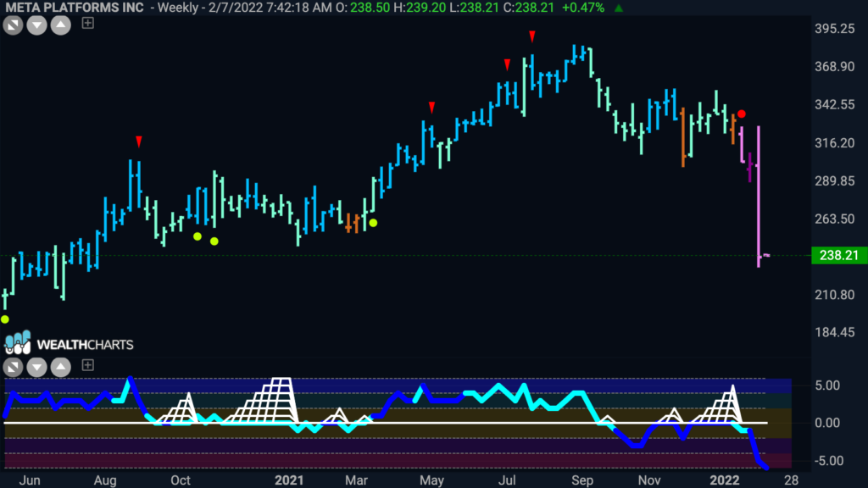Image resolution: width=868 pixels, height=488 pixels.
Task: Click the Mar label on time axis
Action: [356, 480]
